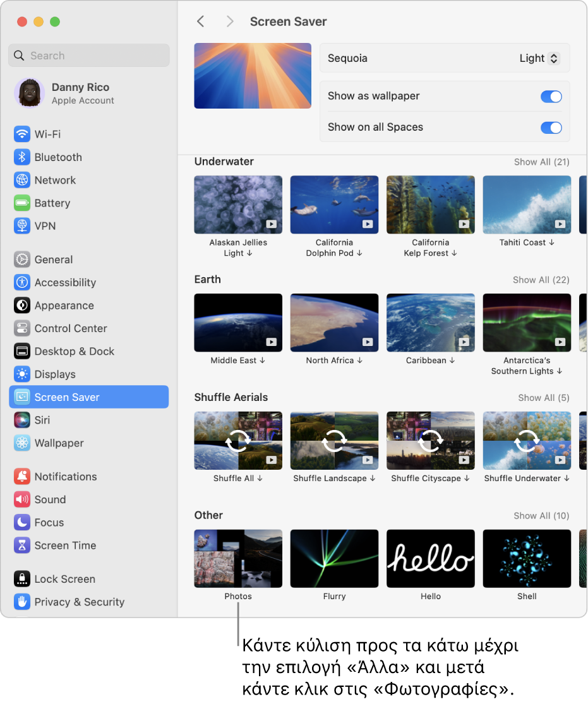The width and height of the screenshot is (588, 704).
Task: Open Control Center label
Action: (71, 328)
